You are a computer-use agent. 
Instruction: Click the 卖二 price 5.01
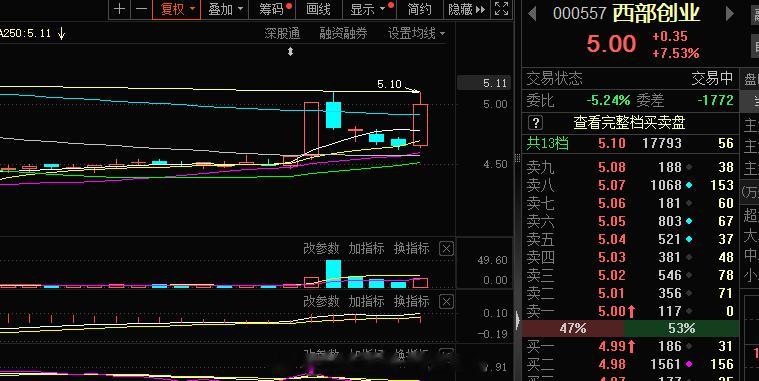pos(612,293)
